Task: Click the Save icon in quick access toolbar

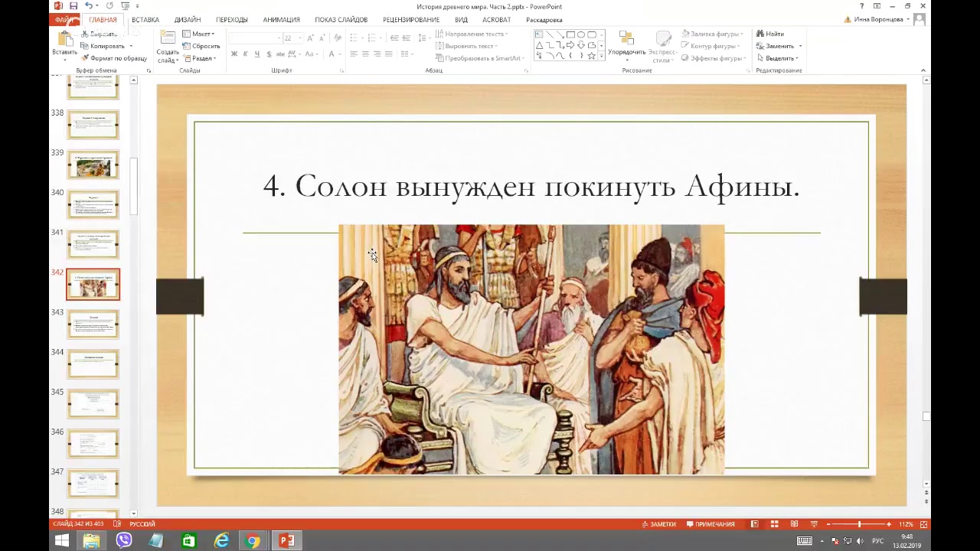Action: coord(73,6)
